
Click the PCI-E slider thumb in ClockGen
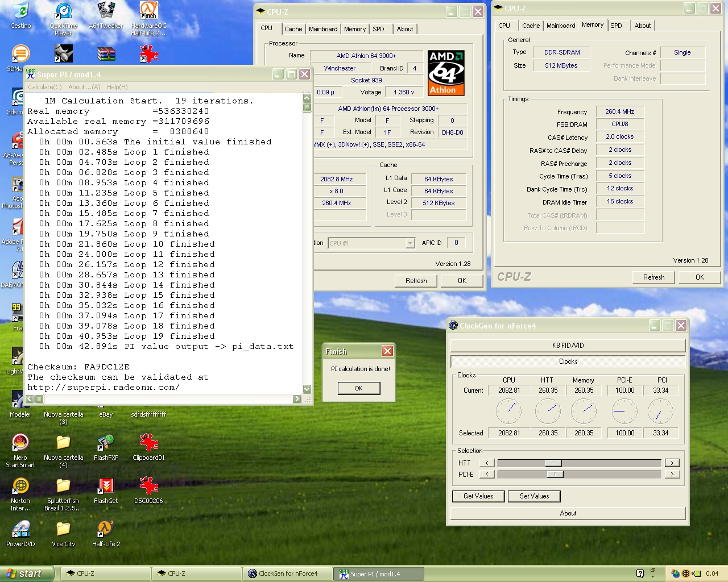click(555, 475)
